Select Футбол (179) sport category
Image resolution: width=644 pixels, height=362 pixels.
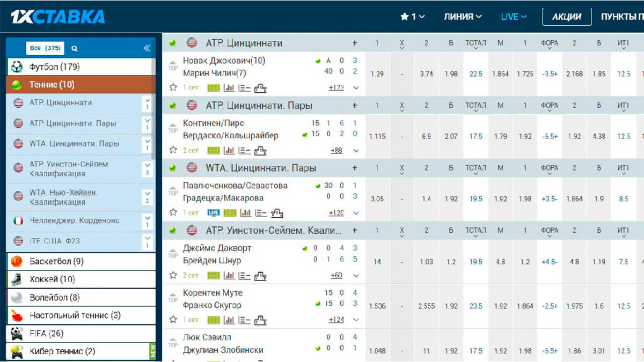(x=80, y=67)
